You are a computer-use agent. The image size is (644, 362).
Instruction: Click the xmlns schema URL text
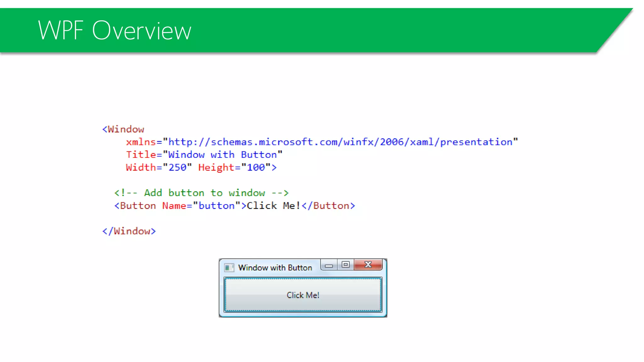pos(340,142)
